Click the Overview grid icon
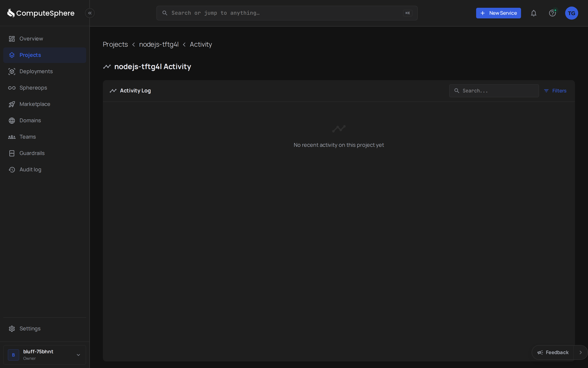This screenshot has height=368, width=588. (12, 39)
